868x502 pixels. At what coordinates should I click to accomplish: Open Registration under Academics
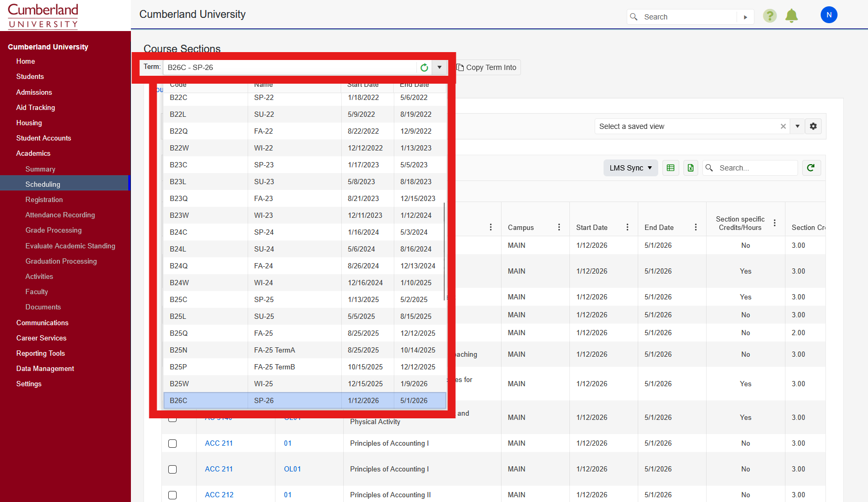44,199
